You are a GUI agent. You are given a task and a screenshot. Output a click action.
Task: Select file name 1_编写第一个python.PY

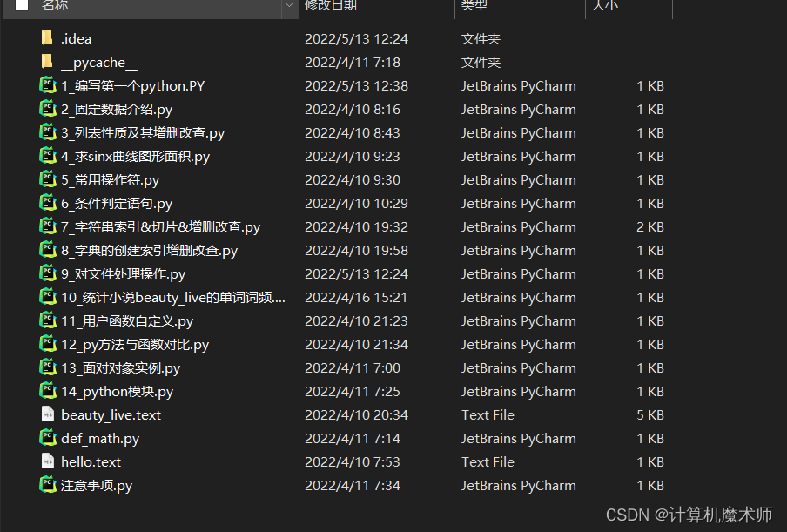(x=132, y=86)
